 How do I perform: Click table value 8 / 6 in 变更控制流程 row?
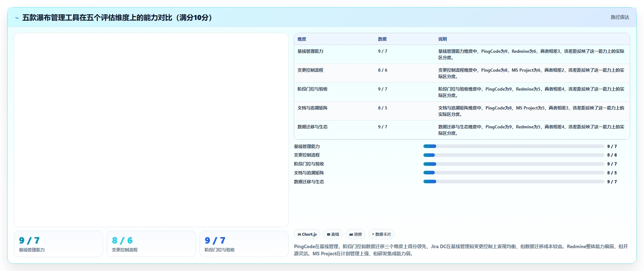pyautogui.click(x=383, y=70)
